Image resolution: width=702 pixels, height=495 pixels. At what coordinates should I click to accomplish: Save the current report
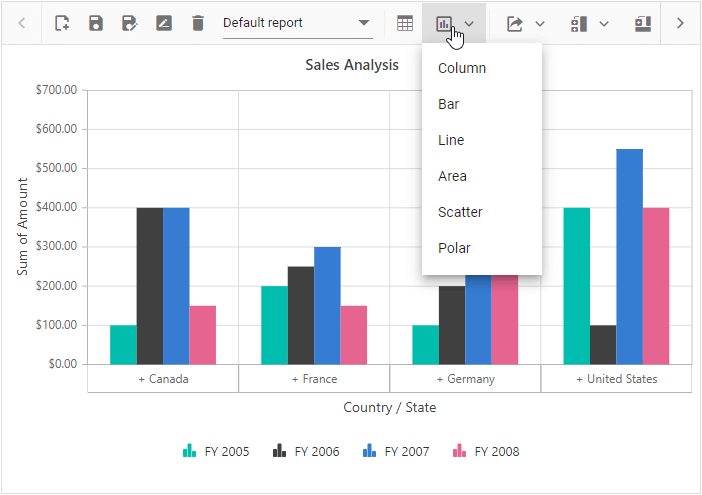click(96, 23)
